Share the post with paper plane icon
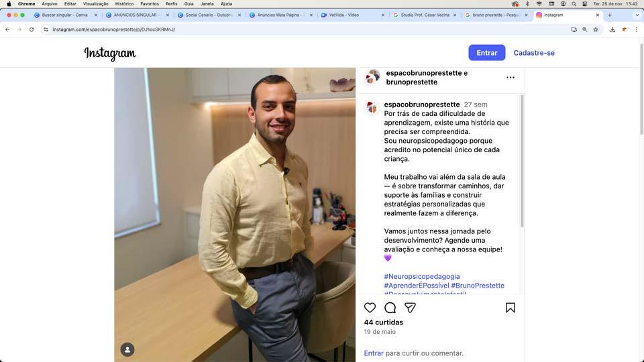The width and height of the screenshot is (644, 362). click(x=410, y=308)
